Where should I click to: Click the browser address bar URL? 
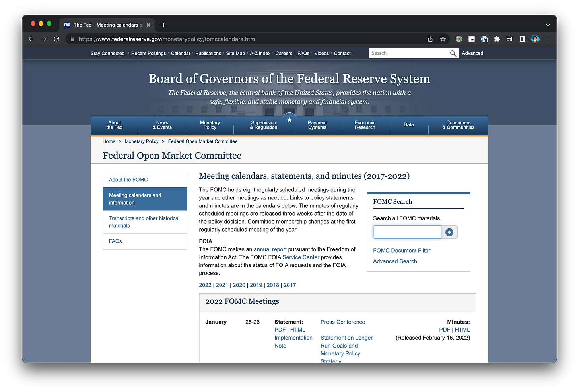pyautogui.click(x=167, y=39)
